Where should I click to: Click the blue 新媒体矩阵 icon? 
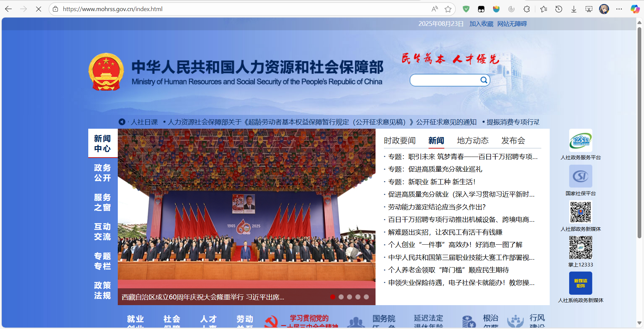point(580,283)
